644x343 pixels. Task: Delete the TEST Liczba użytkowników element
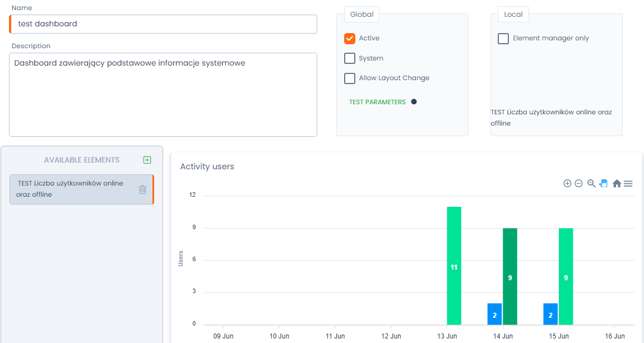pyautogui.click(x=142, y=189)
